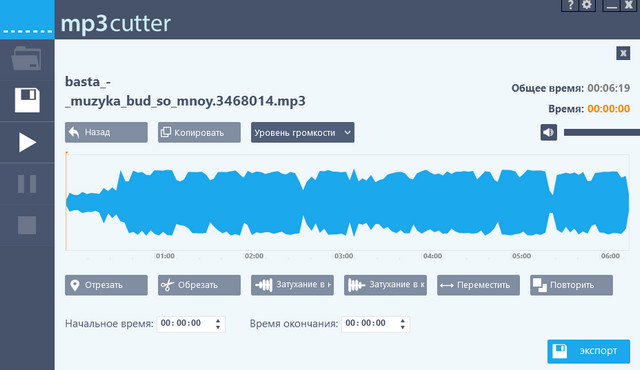Click the Копировать button
The height and width of the screenshot is (370, 640).
tap(199, 132)
